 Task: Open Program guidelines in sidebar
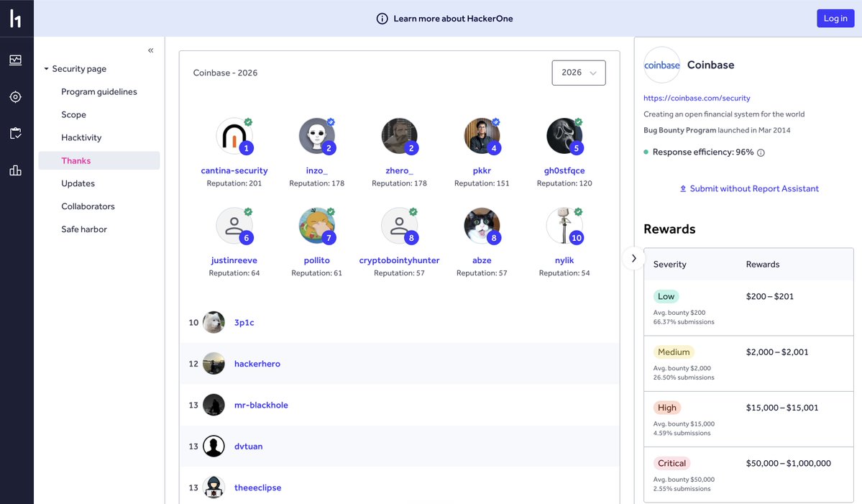[99, 92]
